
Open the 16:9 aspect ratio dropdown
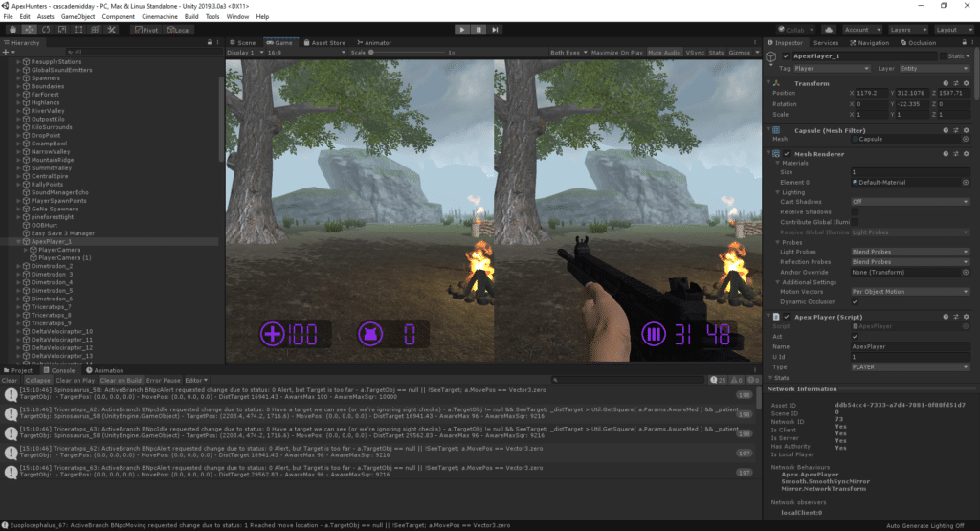pyautogui.click(x=306, y=53)
